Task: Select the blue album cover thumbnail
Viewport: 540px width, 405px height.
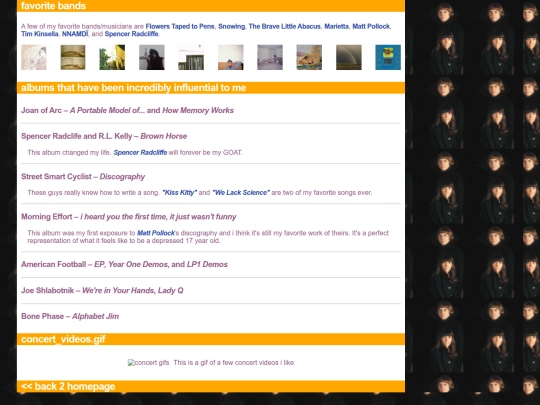Action: coord(388,57)
